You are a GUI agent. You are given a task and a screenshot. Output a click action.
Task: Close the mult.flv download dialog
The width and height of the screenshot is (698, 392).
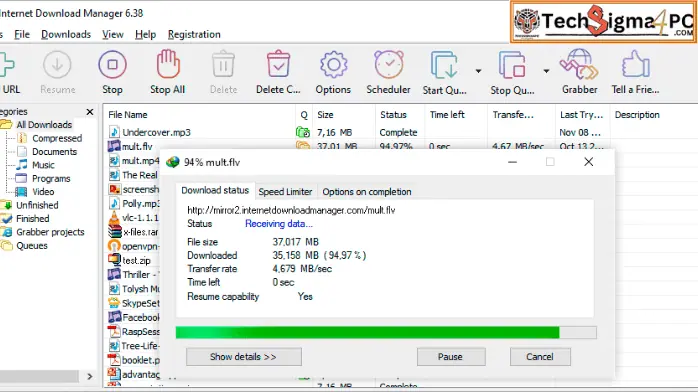coord(588,162)
